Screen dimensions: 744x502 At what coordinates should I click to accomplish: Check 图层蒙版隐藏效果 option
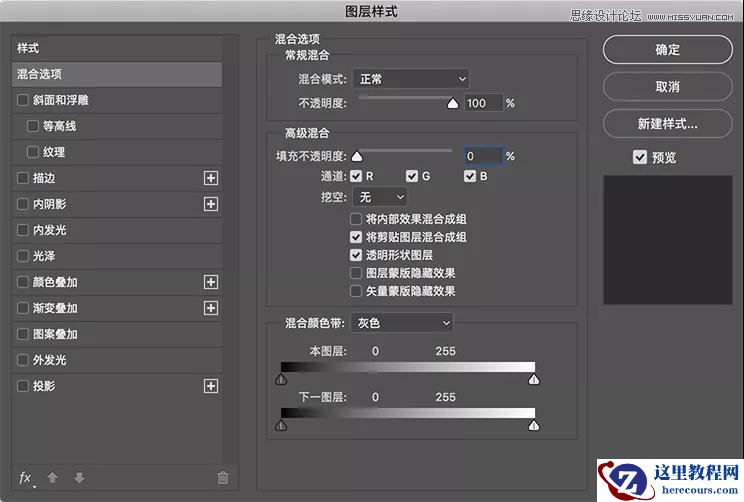tap(356, 273)
